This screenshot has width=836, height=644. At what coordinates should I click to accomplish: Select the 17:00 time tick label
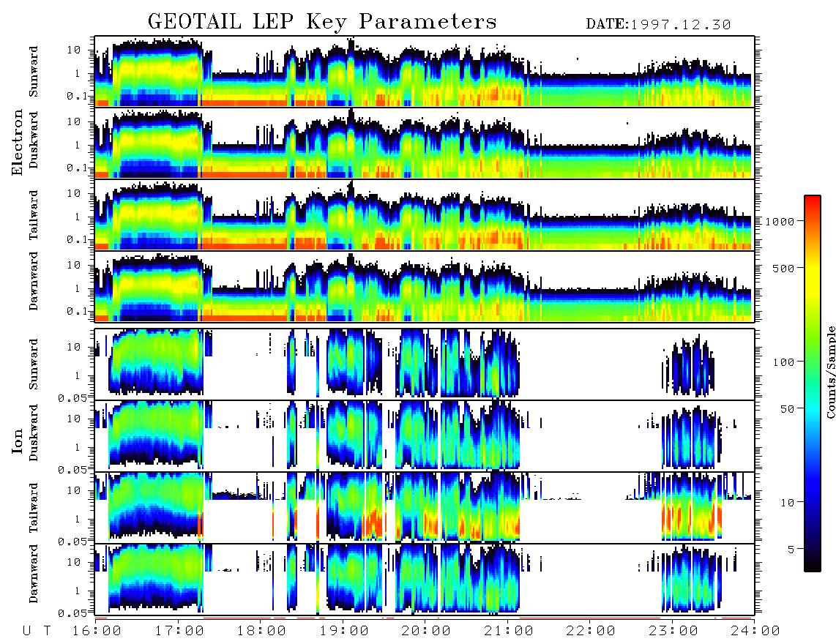(x=179, y=631)
